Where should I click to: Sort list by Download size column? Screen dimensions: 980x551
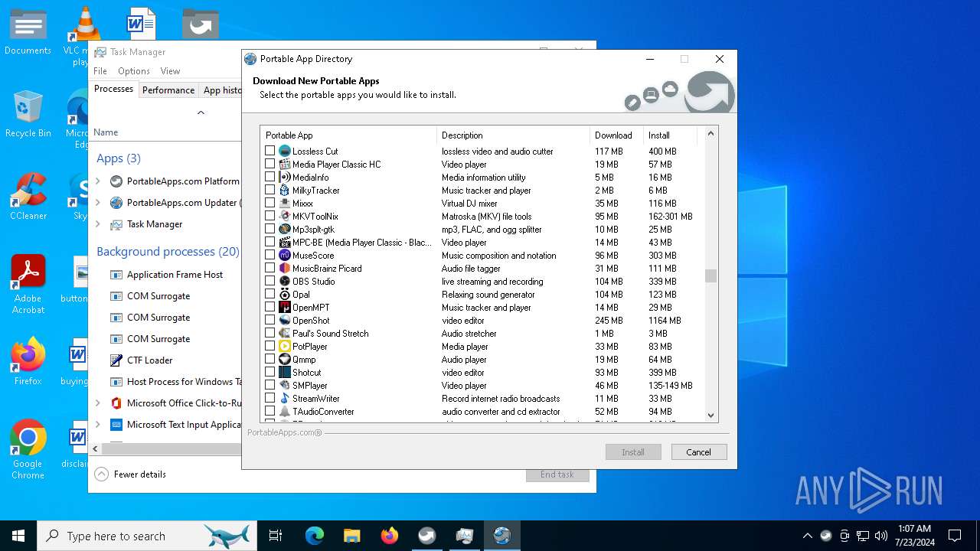(616, 135)
